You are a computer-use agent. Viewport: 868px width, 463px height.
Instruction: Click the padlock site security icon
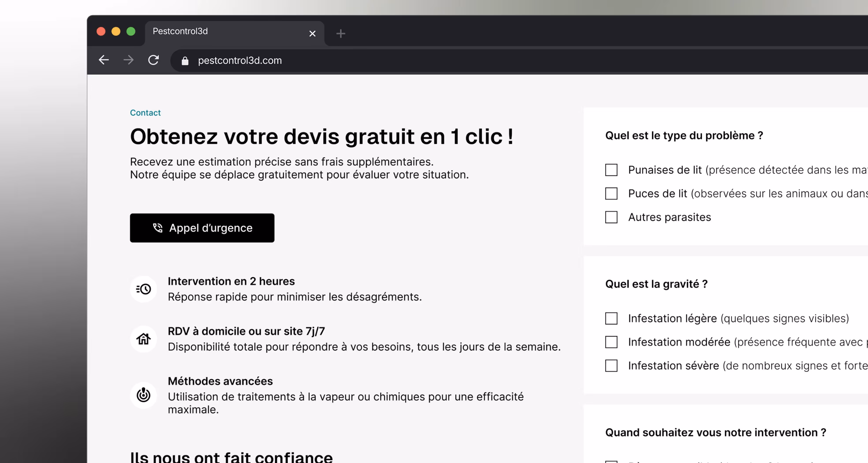185,61
